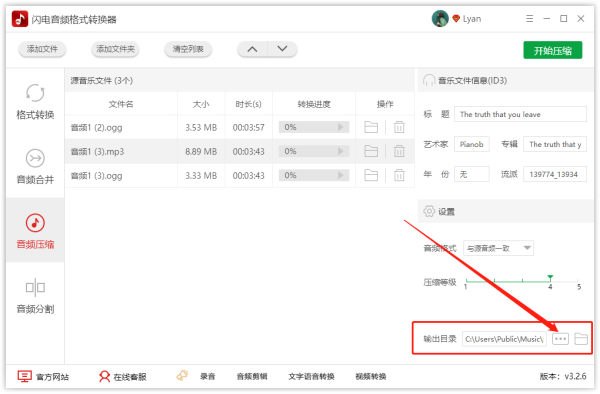Open the 音频剪辑 audio editing tool
600x394 pixels.
coord(252,377)
